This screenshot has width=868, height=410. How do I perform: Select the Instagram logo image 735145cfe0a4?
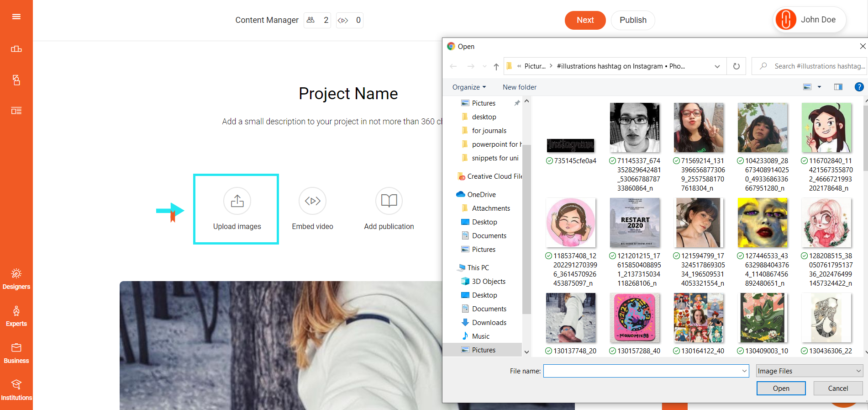pyautogui.click(x=571, y=146)
